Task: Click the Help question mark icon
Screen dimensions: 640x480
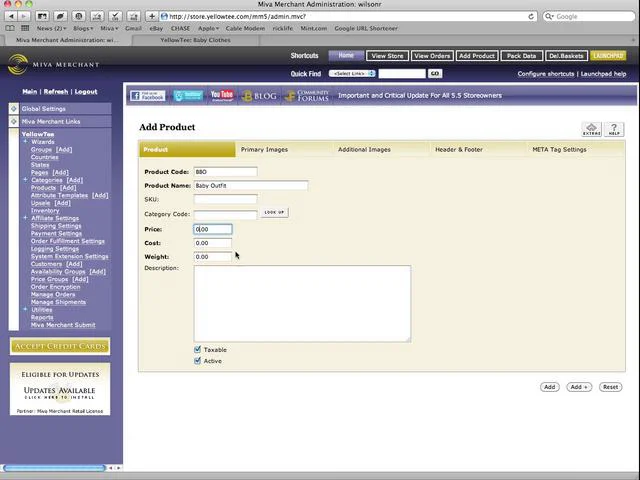Action: [614, 129]
